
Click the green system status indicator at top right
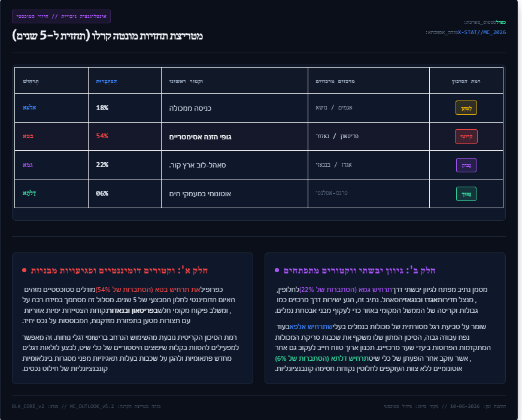click(x=500, y=22)
